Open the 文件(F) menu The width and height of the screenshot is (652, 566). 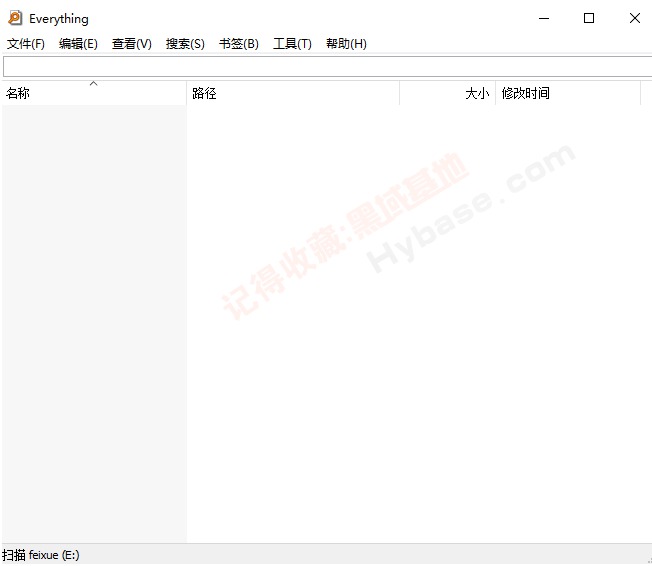26,44
